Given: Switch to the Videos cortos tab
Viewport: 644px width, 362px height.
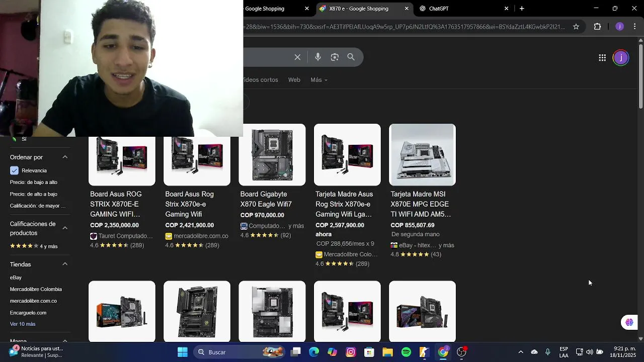Looking at the screenshot, I should (x=261, y=80).
